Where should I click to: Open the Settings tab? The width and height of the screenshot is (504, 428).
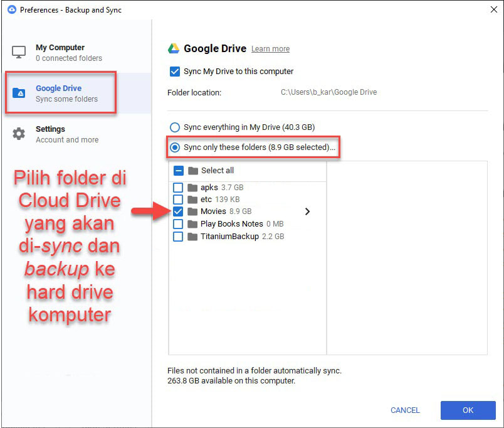tap(76, 134)
